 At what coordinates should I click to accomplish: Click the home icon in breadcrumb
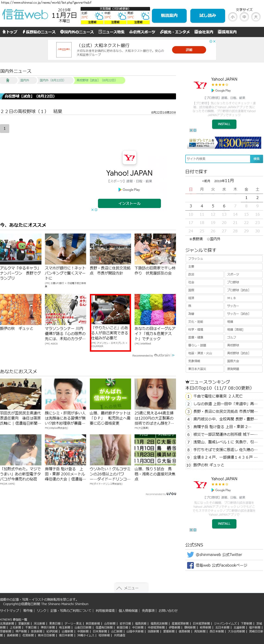click(8, 80)
